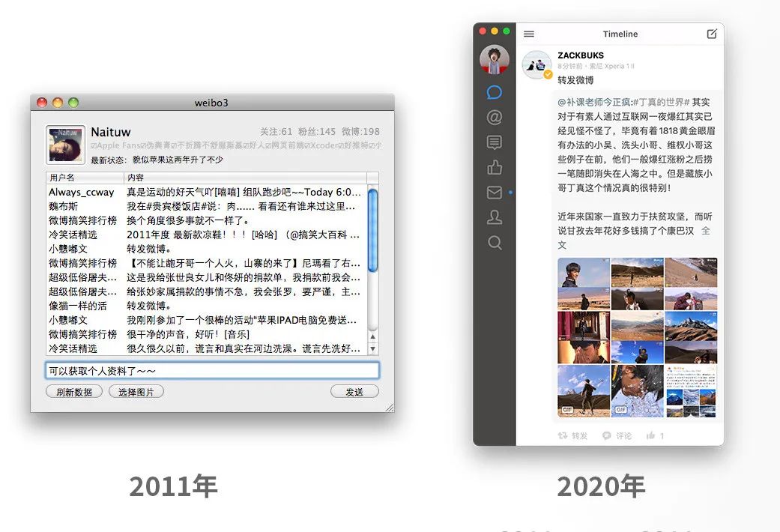Screen dimensions: 780x532
Task: Click the user avatar atop the sidebar
Action: (494, 60)
